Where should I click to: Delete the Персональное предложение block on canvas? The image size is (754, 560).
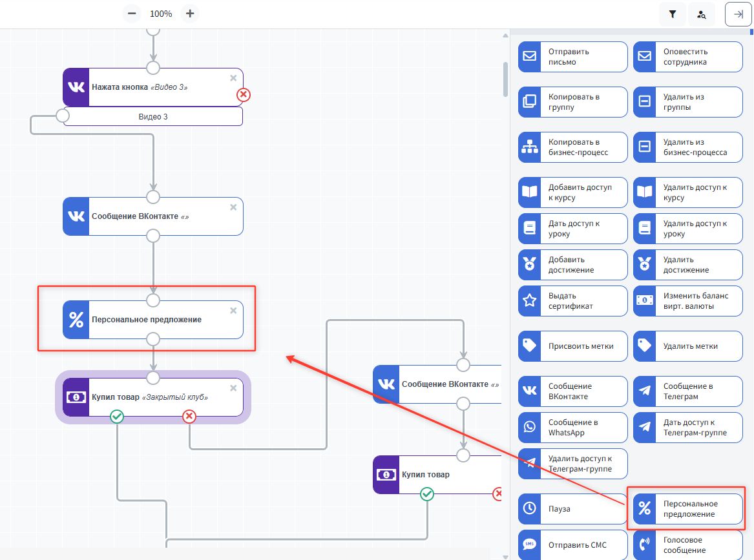[x=233, y=311]
